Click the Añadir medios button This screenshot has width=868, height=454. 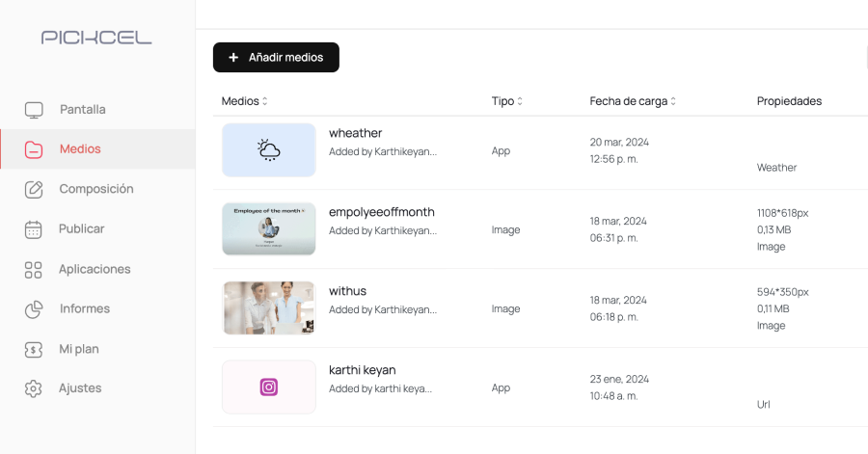[276, 58]
